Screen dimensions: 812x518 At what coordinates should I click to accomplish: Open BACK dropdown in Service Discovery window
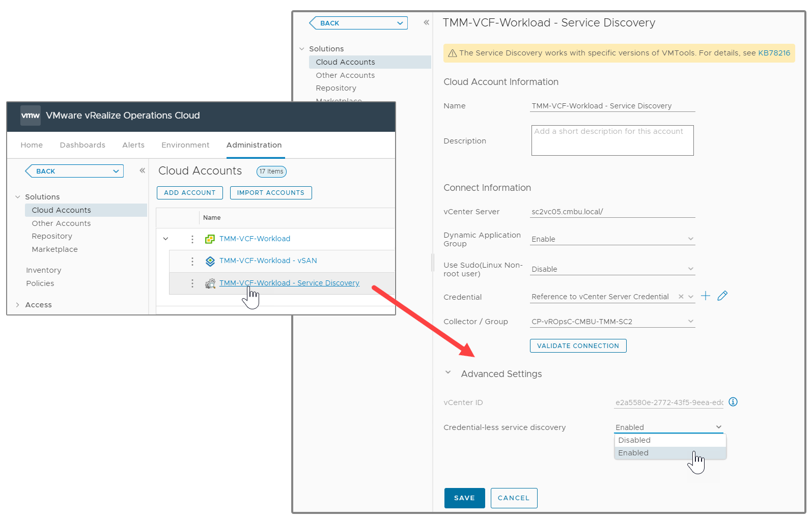pos(400,23)
